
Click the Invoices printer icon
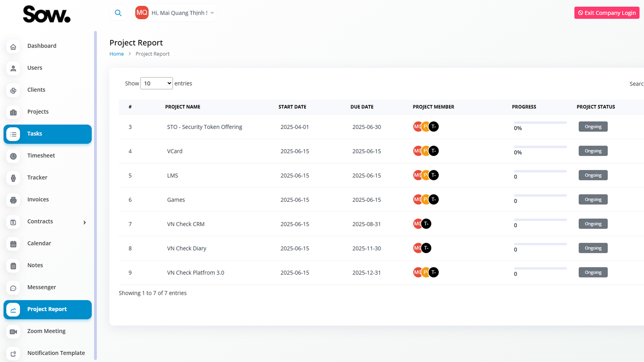click(13, 200)
